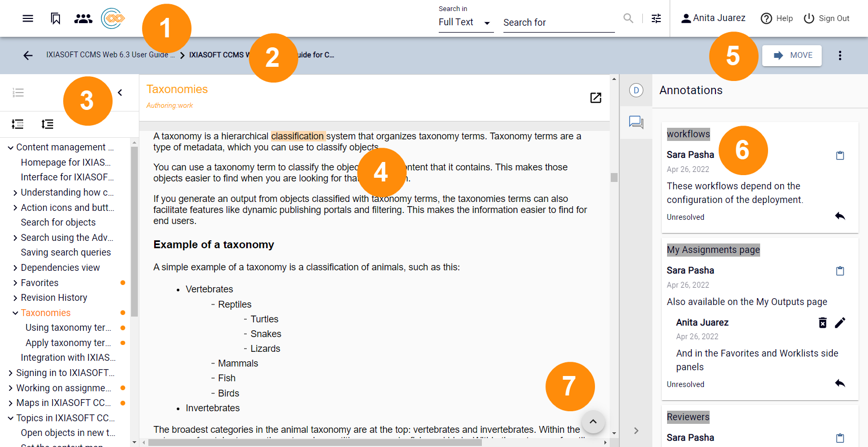Jump to top with up-chevron button

point(593,422)
